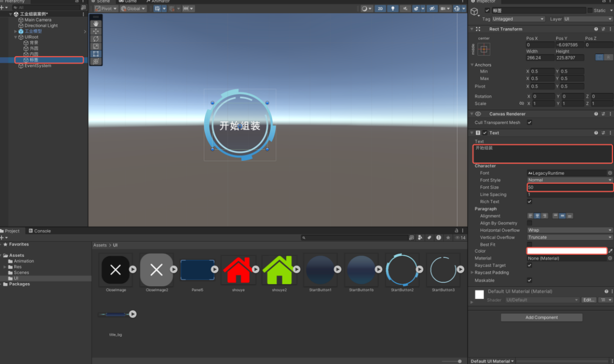
Task: Toggle 2D scene view mode
Action: pos(380,9)
